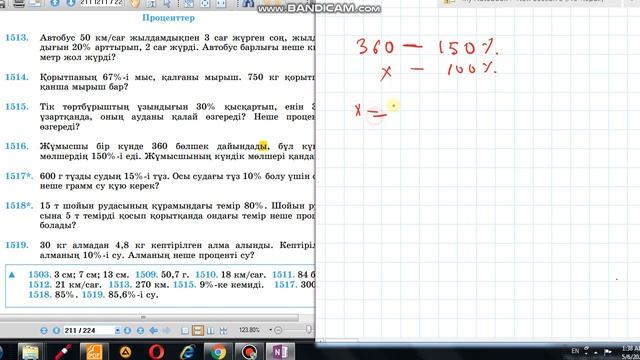Click the next view right arrow
This screenshot has height=360, width=640.
tap(167, 330)
